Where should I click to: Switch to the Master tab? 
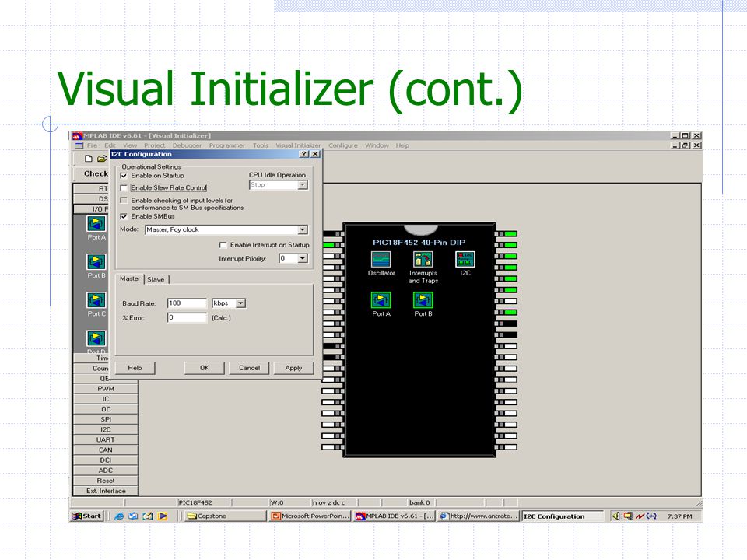[130, 278]
